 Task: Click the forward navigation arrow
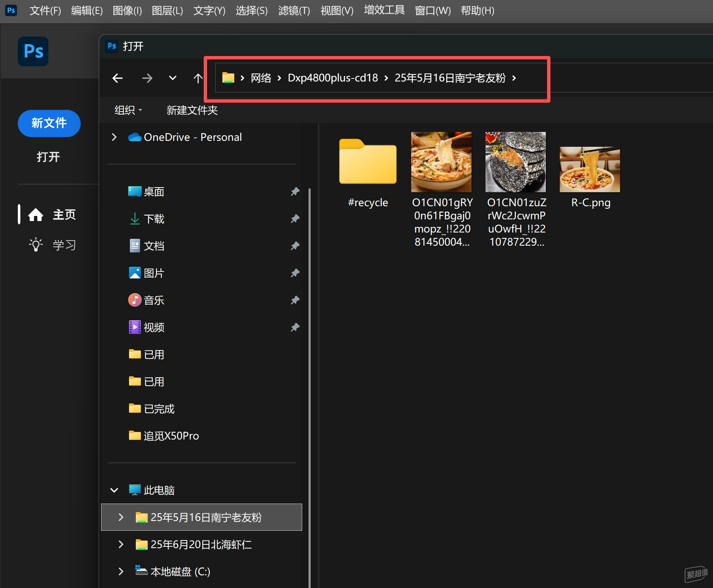(147, 78)
